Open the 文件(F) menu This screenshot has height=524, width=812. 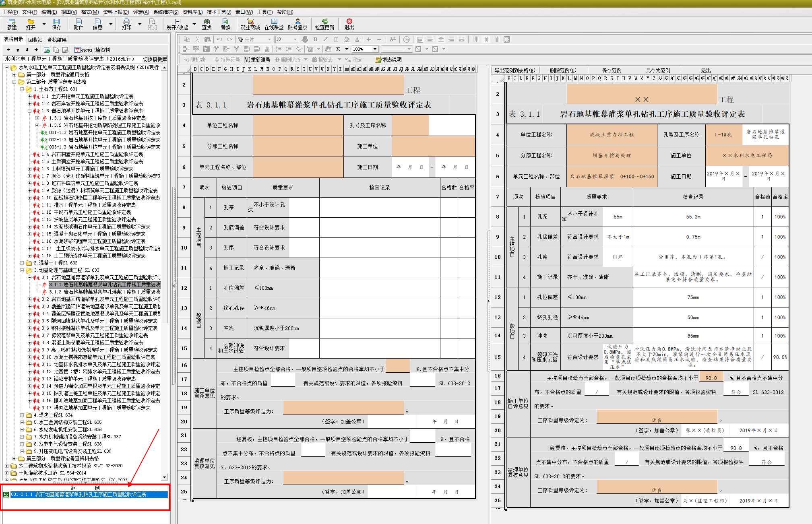(30, 12)
